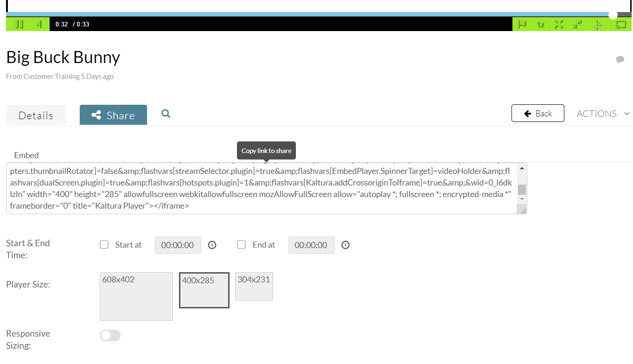This screenshot has height=364, width=633.
Task: Enable the End at checkbox
Action: (x=242, y=244)
